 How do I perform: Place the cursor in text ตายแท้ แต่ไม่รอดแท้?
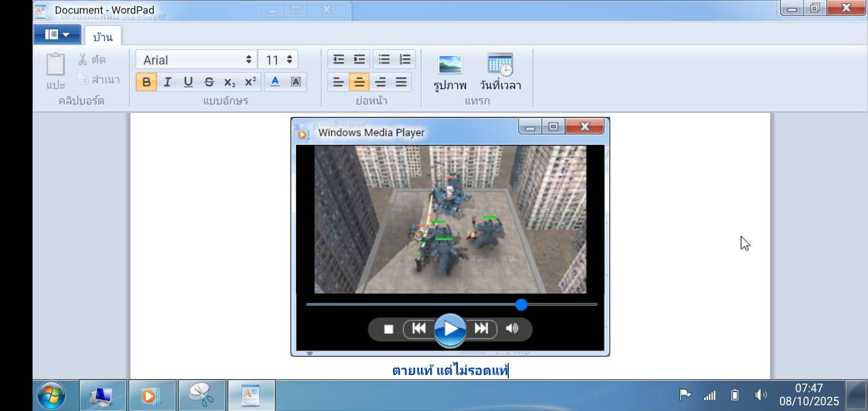point(450,370)
